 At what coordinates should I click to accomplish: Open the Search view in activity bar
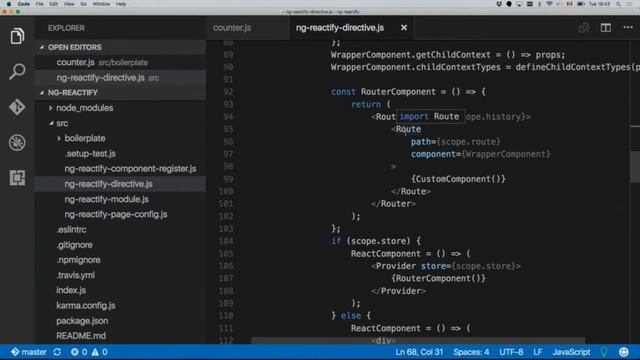coord(17,71)
